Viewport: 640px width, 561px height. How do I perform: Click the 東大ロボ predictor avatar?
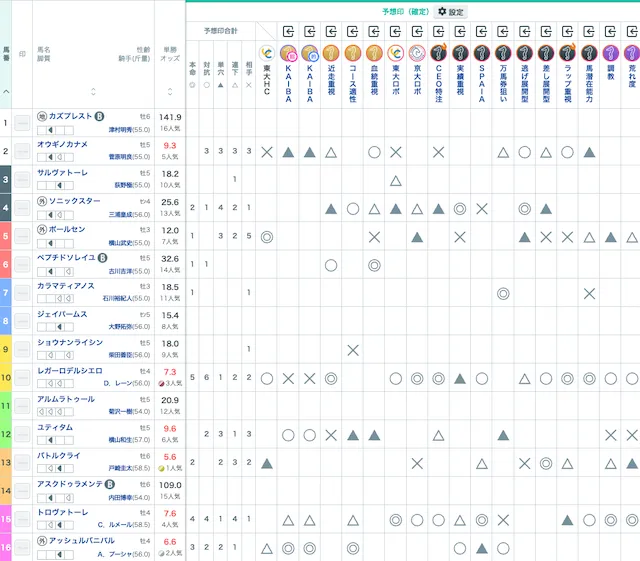click(396, 53)
